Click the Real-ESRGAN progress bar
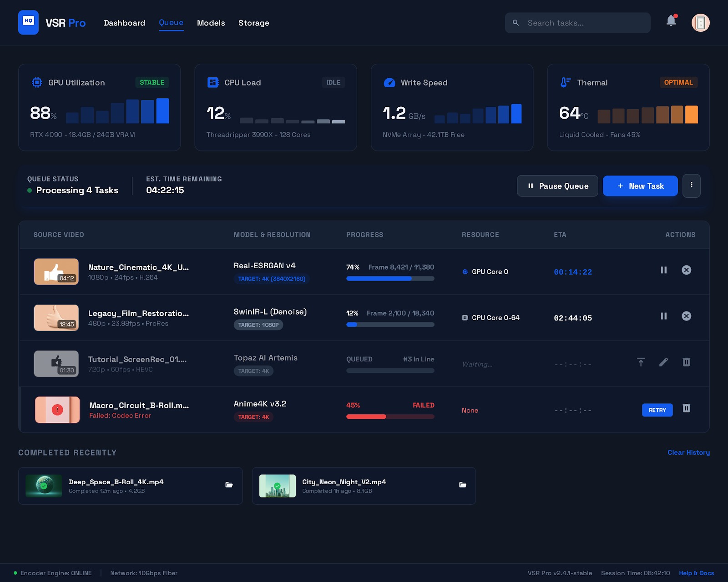This screenshot has width=728, height=582. (x=390, y=278)
